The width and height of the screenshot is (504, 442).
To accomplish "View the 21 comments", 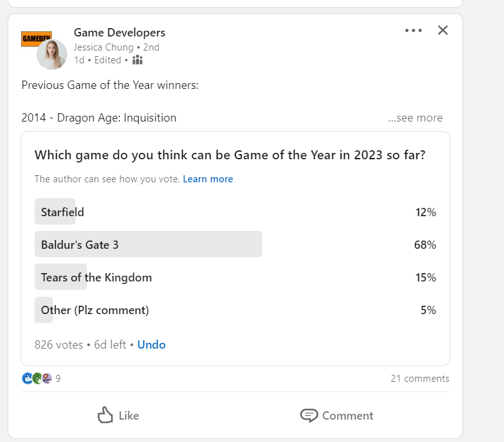I will 420,379.
